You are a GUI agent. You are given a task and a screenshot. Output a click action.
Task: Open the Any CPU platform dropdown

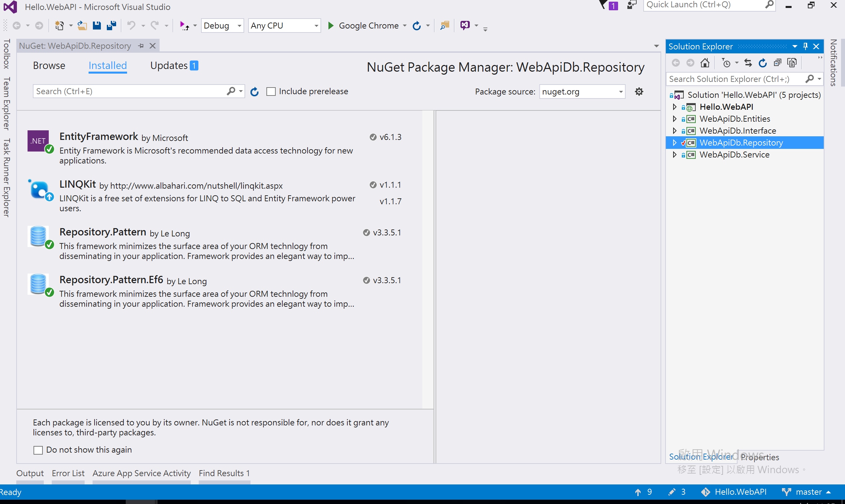(x=284, y=26)
